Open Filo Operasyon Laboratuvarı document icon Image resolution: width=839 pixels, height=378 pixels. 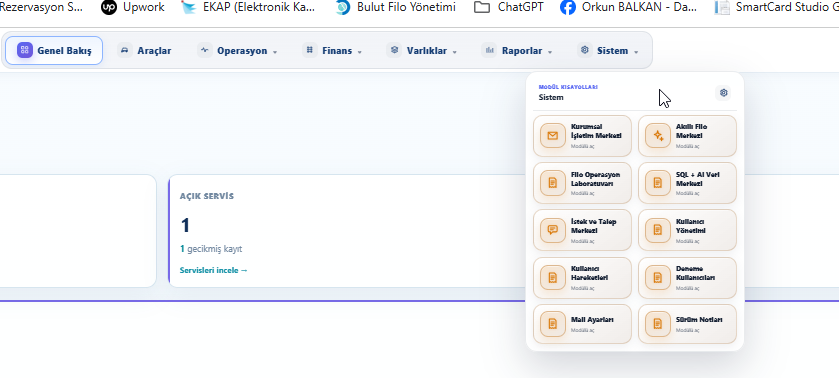tap(553, 183)
